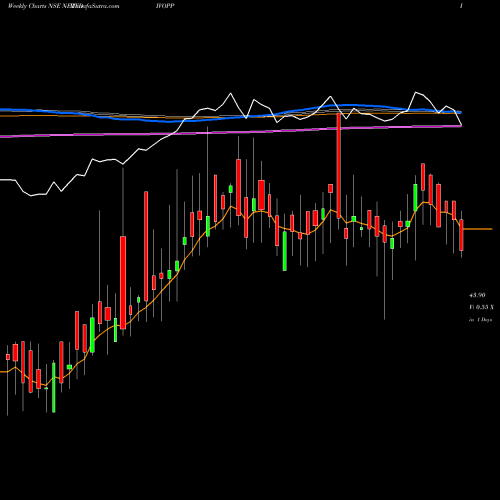Click the "IVOPP" symbol label
Screen dimensions: 500x500
[x=165, y=6]
